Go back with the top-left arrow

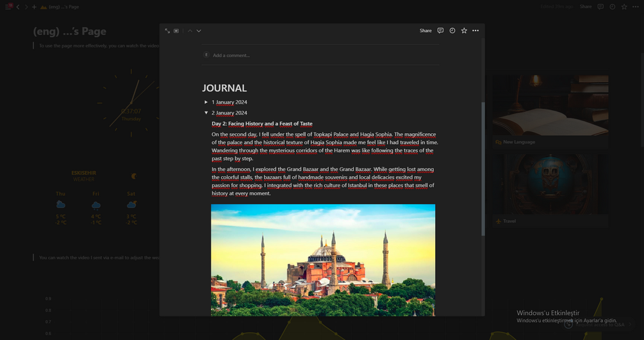(18, 7)
